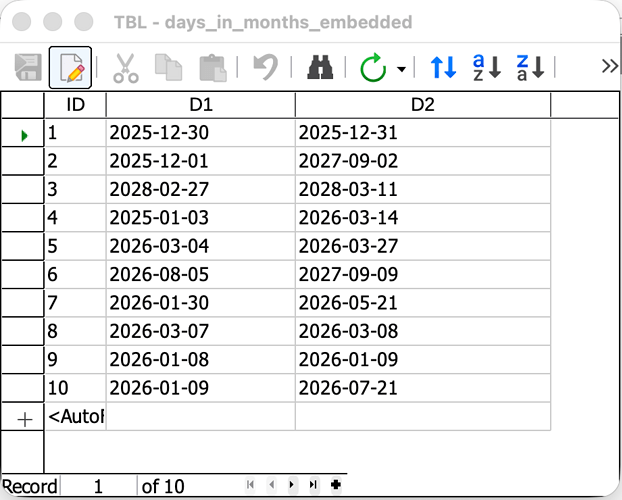The height and width of the screenshot is (500, 622).
Task: Jump to the last record
Action: click(313, 486)
